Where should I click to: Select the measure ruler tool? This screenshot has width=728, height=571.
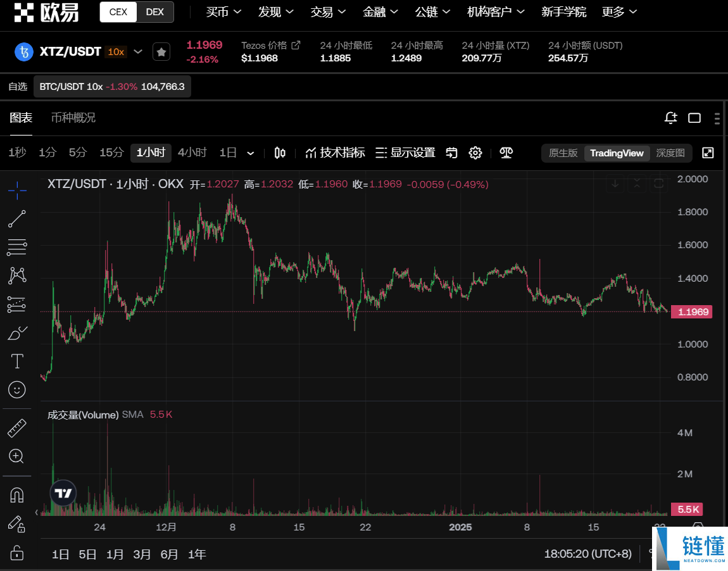(x=17, y=428)
